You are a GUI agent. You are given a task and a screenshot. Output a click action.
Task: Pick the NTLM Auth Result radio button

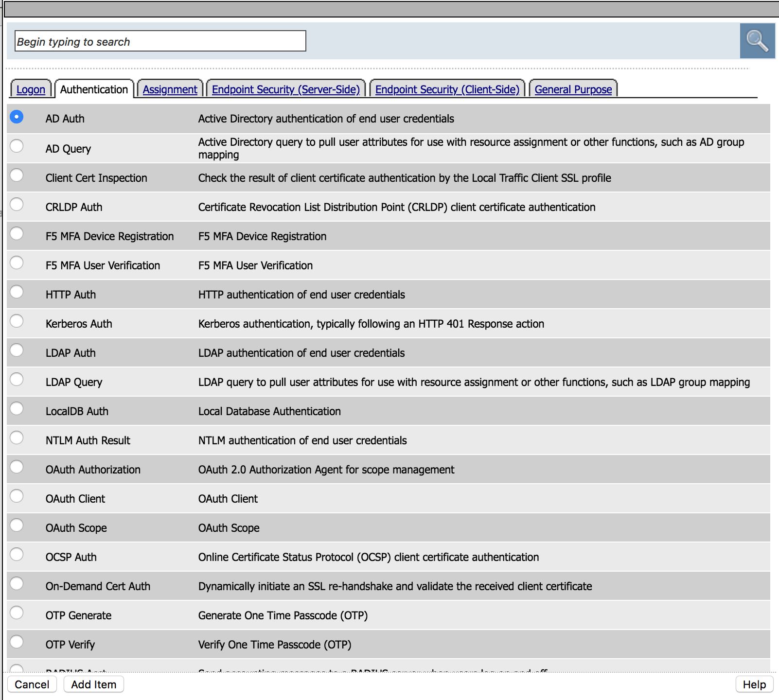point(17,437)
